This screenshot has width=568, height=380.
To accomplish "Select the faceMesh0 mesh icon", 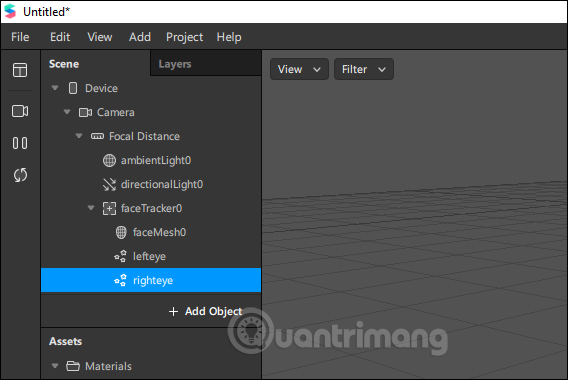I will 121,232.
